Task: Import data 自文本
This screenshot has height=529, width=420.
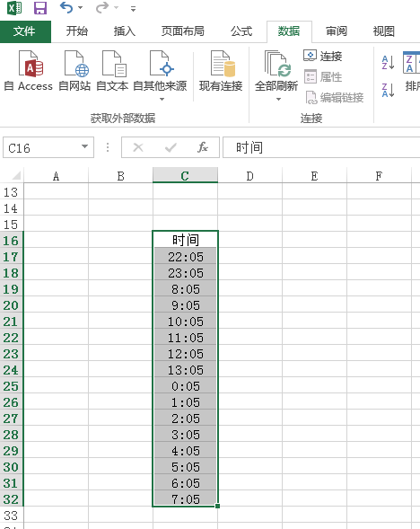Action: (x=112, y=72)
